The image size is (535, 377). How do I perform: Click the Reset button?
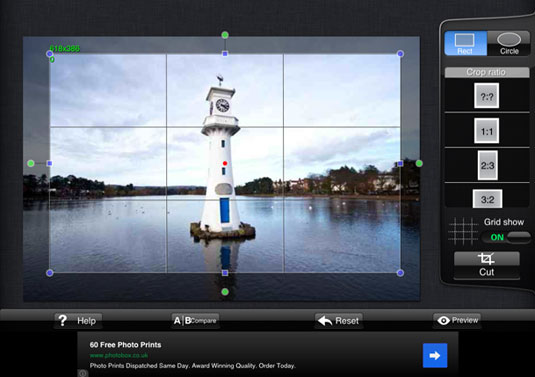pyautogui.click(x=338, y=321)
